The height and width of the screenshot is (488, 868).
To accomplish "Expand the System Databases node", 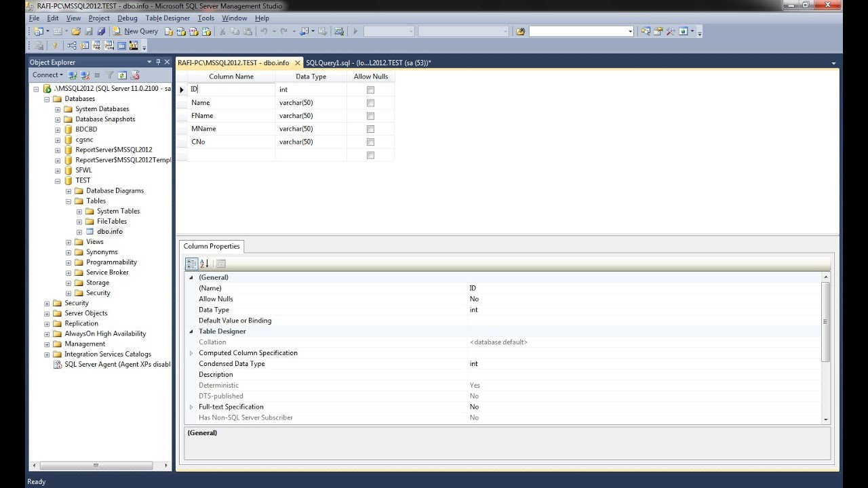I will pyautogui.click(x=58, y=109).
